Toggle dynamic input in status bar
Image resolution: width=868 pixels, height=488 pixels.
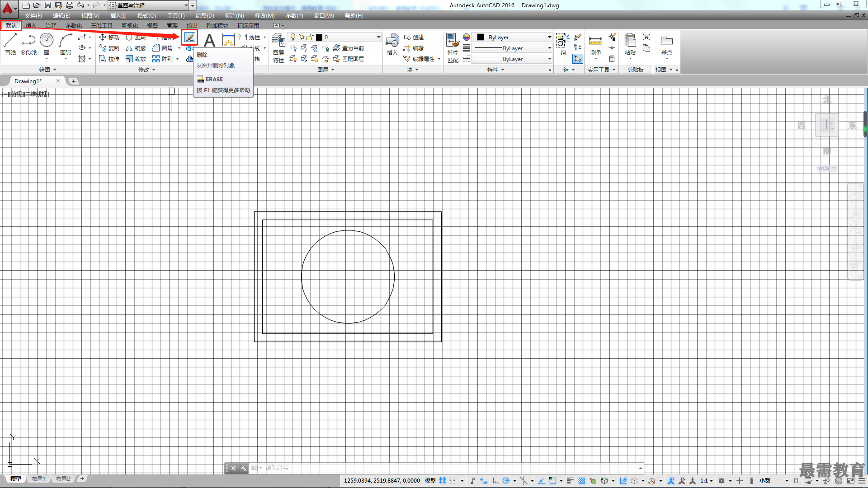484,481
